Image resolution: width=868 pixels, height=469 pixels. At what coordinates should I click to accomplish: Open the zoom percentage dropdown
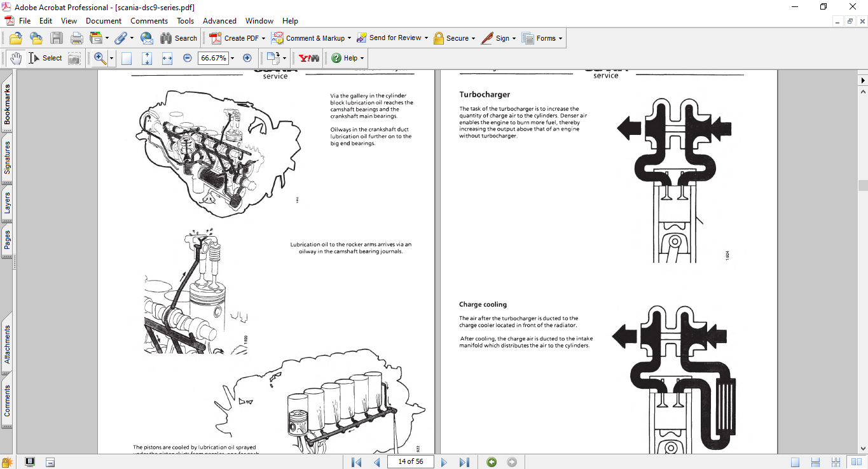pyautogui.click(x=232, y=58)
